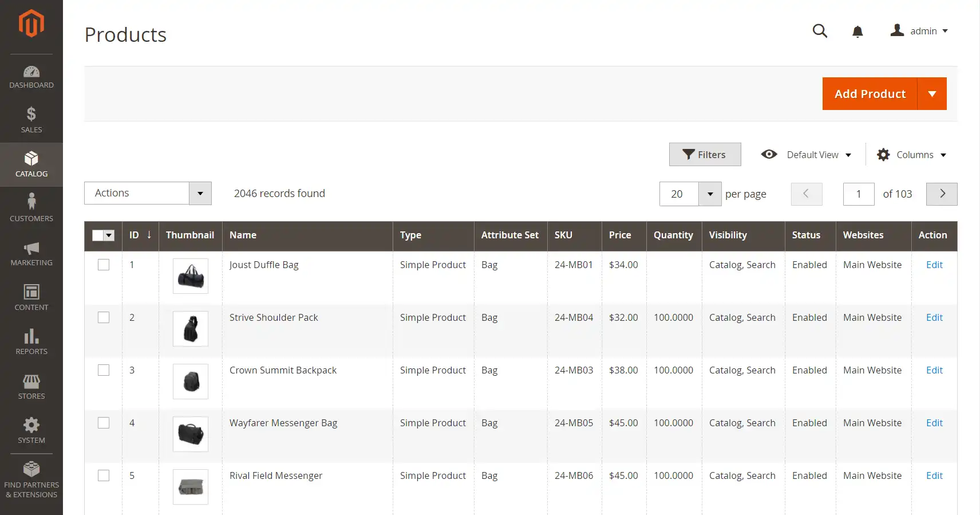The height and width of the screenshot is (515, 980).
Task: Tick the Crown Summit Backpack checkbox
Action: coord(104,370)
